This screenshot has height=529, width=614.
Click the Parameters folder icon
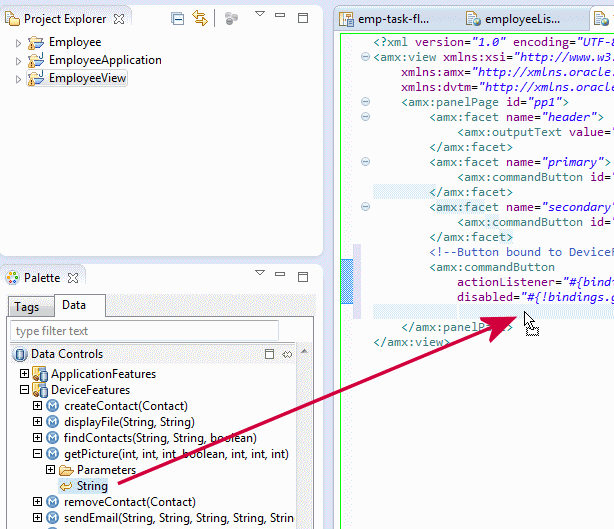point(66,470)
